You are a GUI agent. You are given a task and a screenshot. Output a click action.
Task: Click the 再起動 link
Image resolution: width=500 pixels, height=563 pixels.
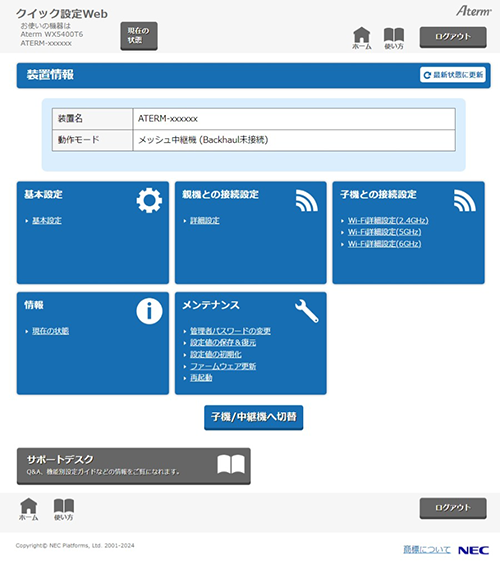coord(201,378)
